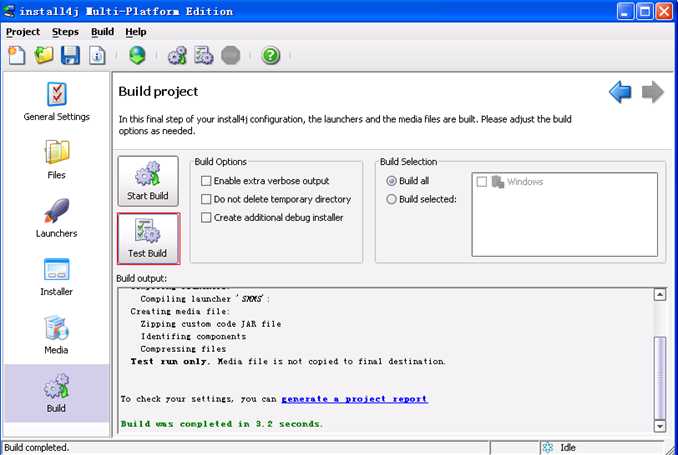Open the Files step in the sidebar
Screen dimensions: 678x455
57,159
